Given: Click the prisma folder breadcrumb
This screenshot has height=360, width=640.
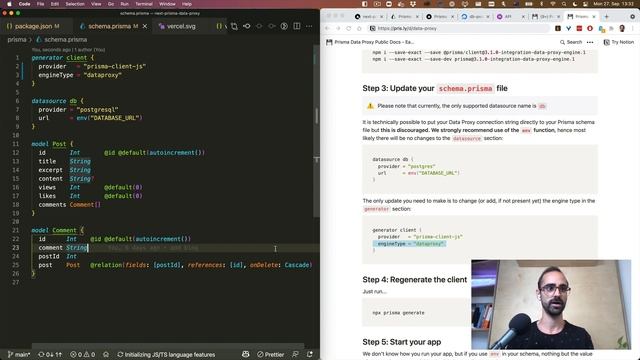Looking at the screenshot, I should [17, 40].
